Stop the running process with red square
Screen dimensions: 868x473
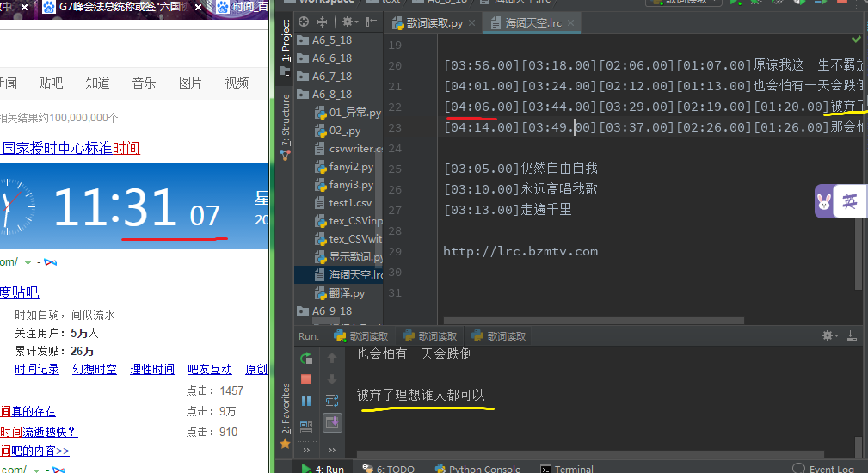[x=306, y=379]
